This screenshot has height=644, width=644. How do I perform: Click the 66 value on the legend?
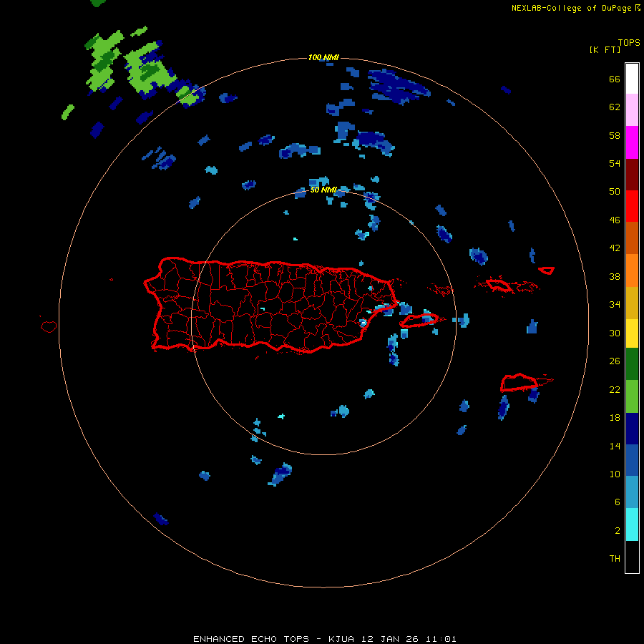[615, 79]
